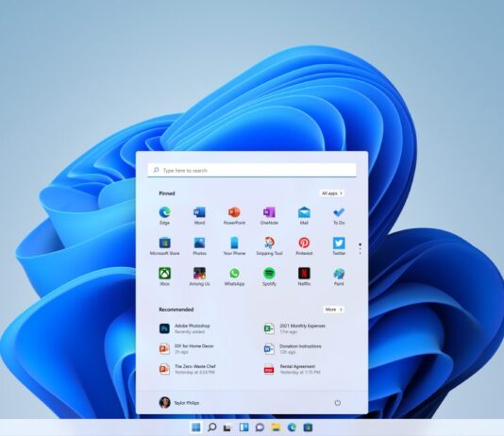This screenshot has width=504, height=436.
Task: Open Donation Instructions document
Action: pos(293,348)
